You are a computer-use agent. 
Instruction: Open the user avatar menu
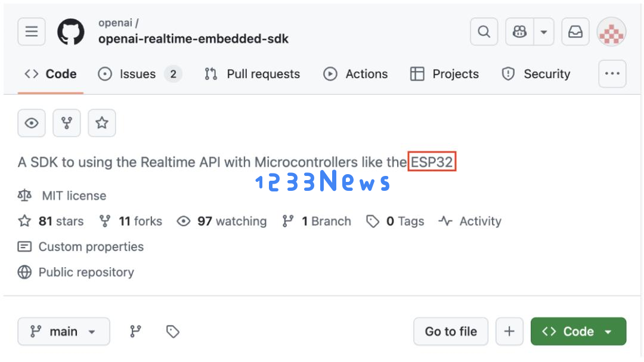tap(612, 32)
